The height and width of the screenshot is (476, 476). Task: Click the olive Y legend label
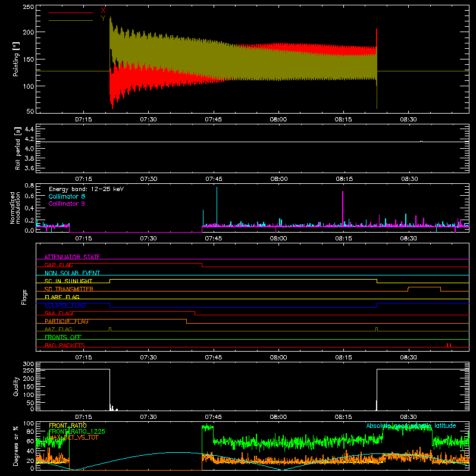103,18
